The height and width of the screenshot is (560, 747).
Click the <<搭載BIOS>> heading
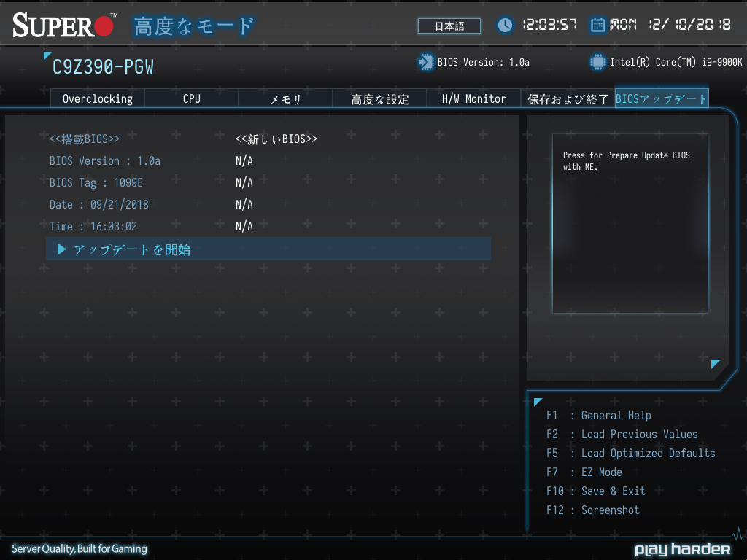[85, 139]
